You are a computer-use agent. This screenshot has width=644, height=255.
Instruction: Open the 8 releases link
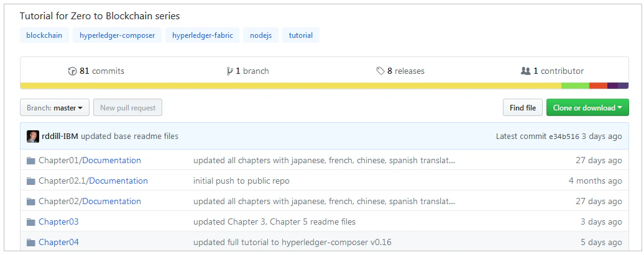[x=400, y=71]
